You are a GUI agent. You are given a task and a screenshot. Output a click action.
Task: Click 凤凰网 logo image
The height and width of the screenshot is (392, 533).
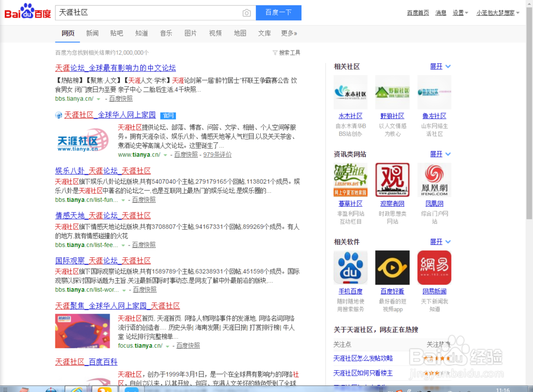tap(434, 180)
